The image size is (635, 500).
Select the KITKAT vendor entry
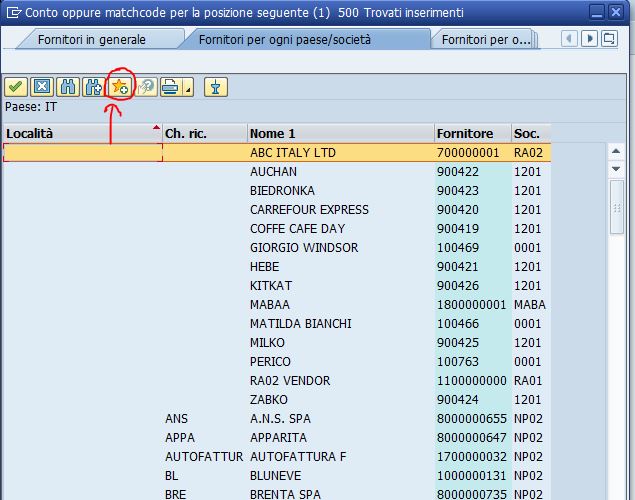click(x=271, y=286)
